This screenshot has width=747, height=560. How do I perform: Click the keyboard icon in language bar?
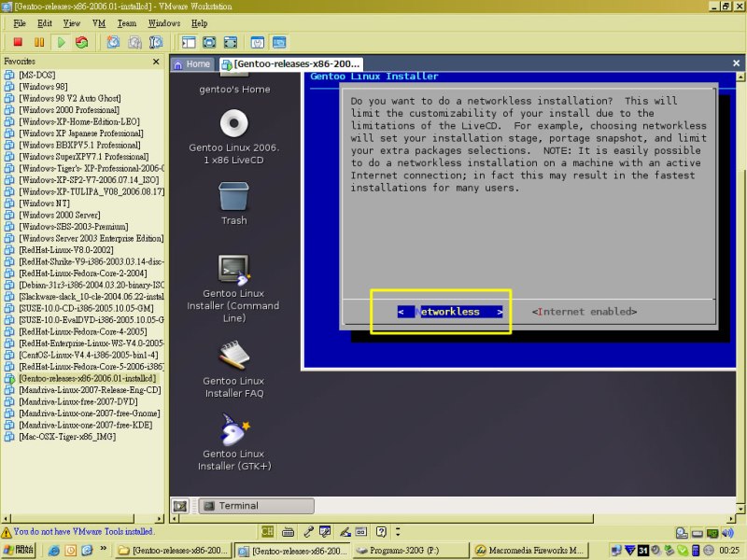click(288, 531)
